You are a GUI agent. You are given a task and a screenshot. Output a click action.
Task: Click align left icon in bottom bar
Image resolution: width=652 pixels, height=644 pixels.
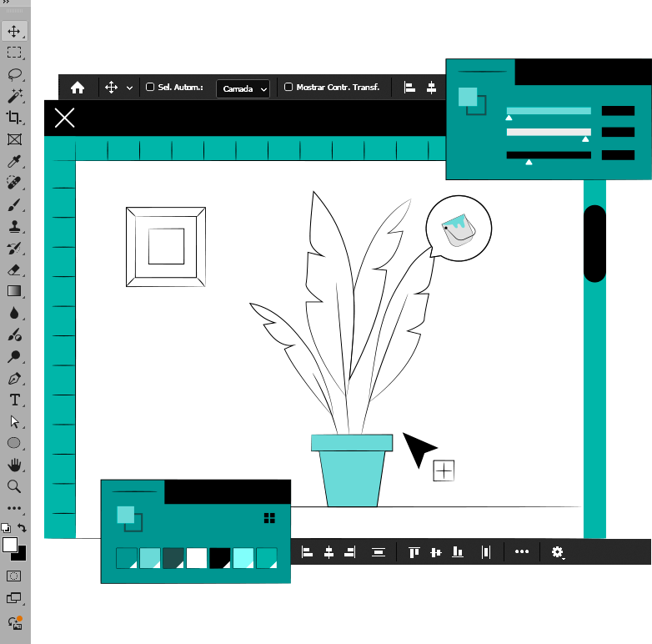tap(307, 552)
